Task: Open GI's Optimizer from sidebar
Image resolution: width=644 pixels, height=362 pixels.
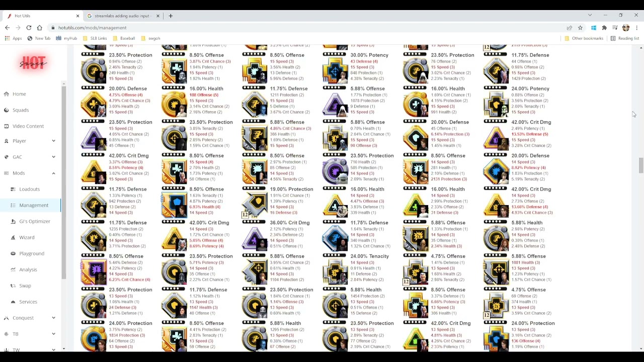Action: [x=35, y=221]
